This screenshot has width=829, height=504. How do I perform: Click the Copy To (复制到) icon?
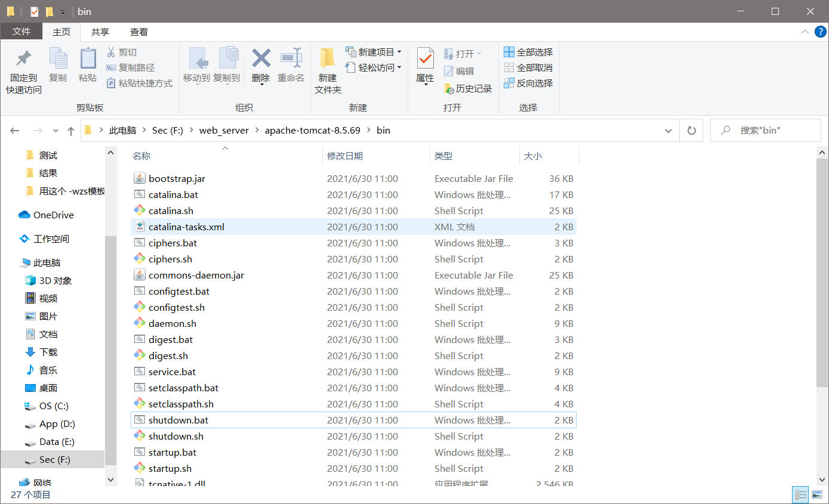pyautogui.click(x=227, y=58)
